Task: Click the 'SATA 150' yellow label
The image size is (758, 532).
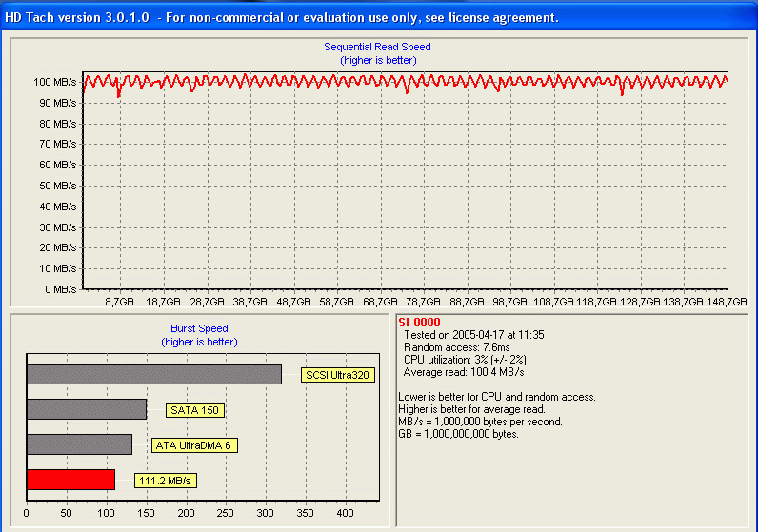Action: point(195,410)
